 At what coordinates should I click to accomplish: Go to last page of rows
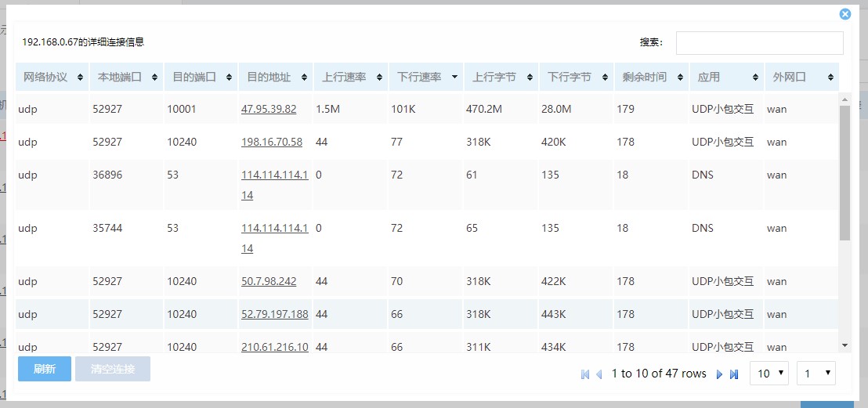click(734, 374)
